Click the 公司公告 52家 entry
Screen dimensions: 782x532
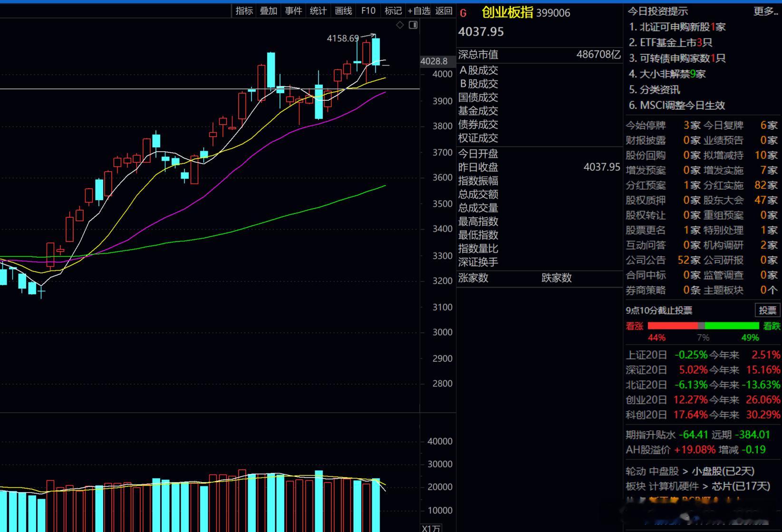pos(663,260)
